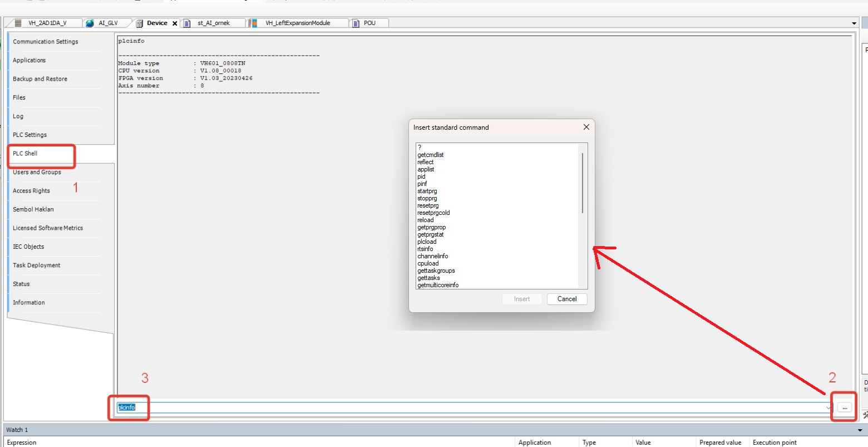This screenshot has width=868, height=447.
Task: Click the VH_2AD1DA_V tab module icon
Action: pyautogui.click(x=18, y=23)
